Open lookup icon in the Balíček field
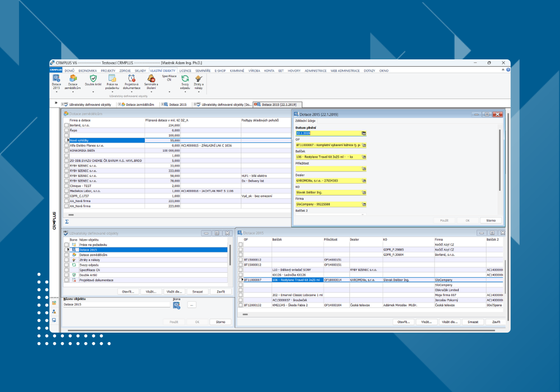 pos(364,157)
